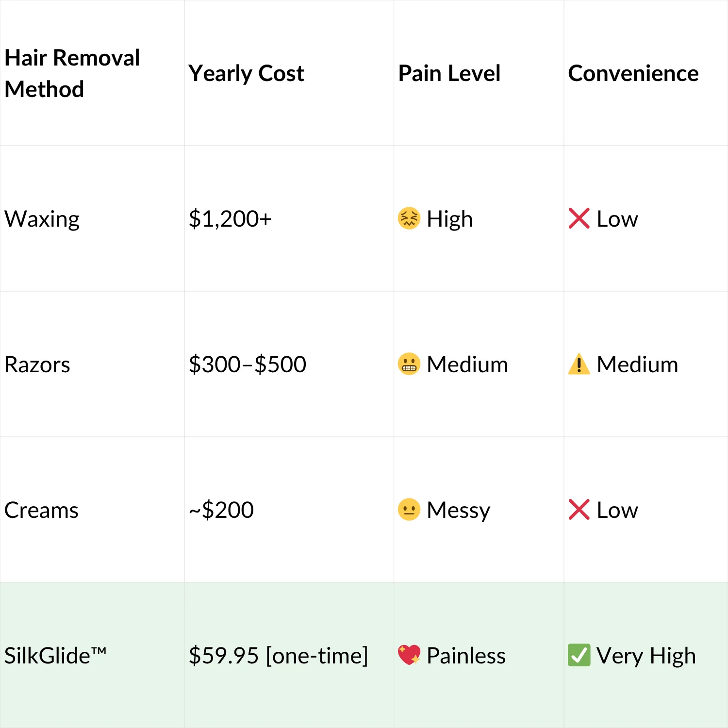Click the Creams row label
The height and width of the screenshot is (728, 728).
click(x=41, y=510)
